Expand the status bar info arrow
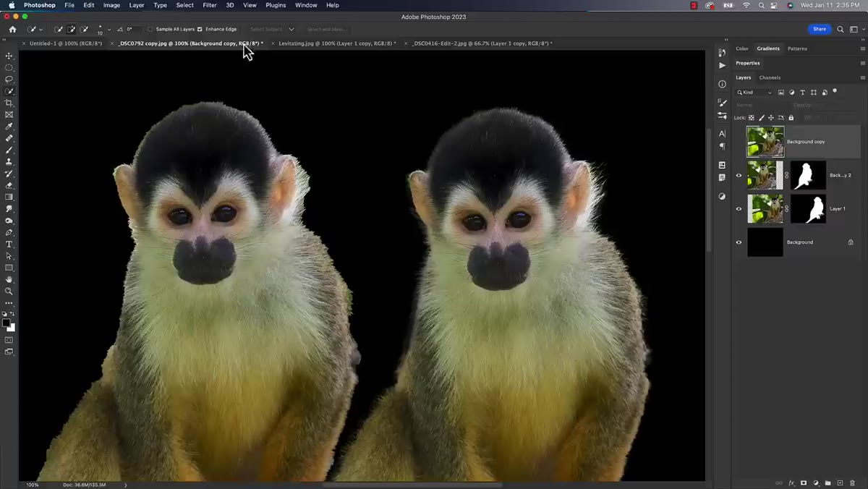 pyautogui.click(x=126, y=485)
